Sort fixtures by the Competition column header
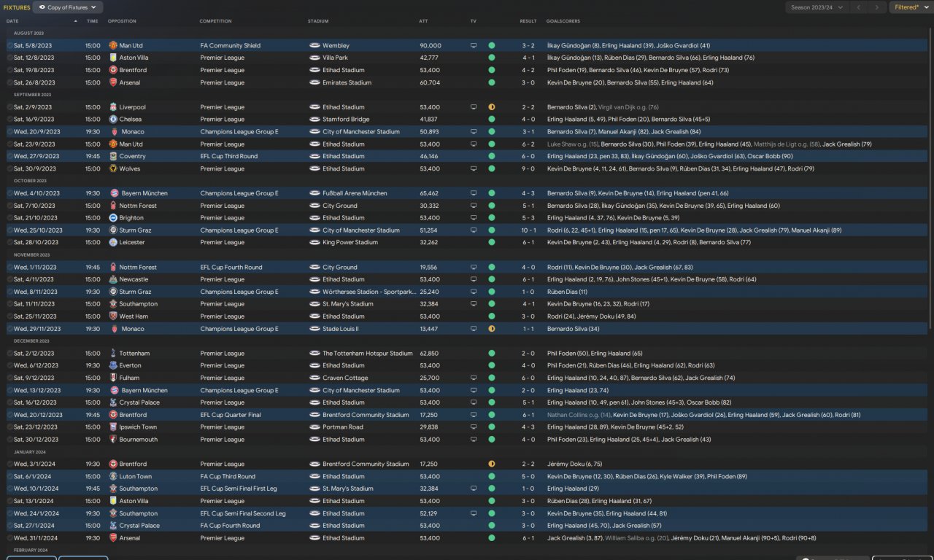934x560 pixels. tap(215, 21)
